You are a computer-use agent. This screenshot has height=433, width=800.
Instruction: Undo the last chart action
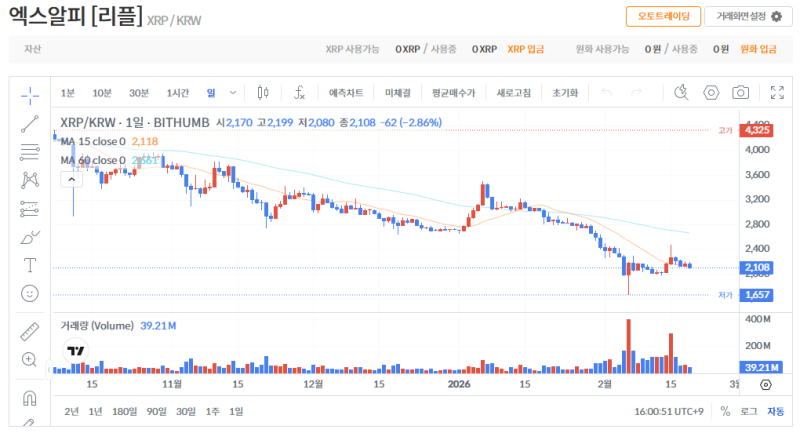(607, 92)
